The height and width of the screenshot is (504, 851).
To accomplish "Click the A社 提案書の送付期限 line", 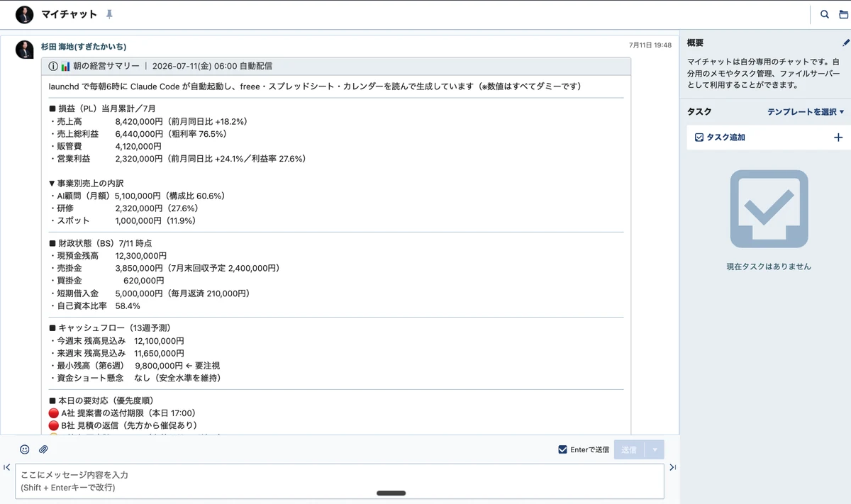I will [122, 413].
